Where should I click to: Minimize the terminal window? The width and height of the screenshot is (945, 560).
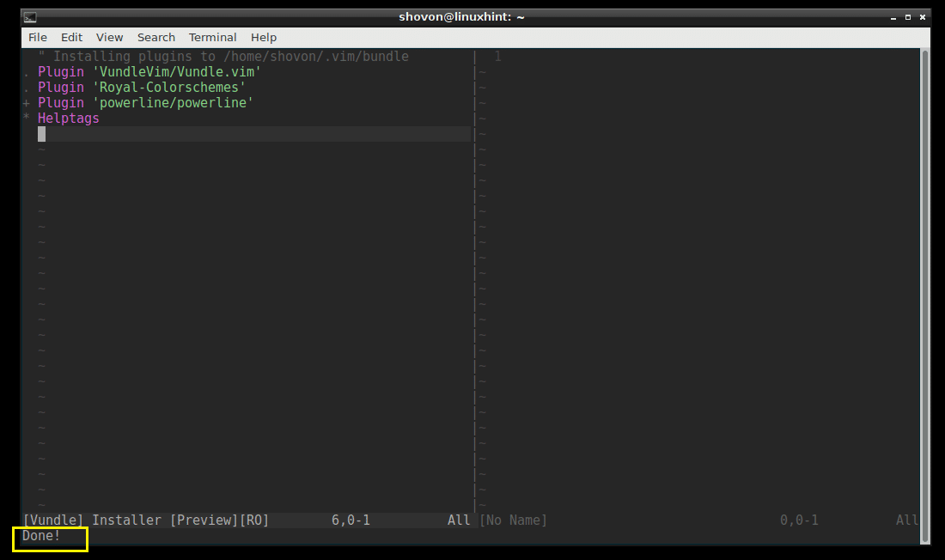(893, 17)
